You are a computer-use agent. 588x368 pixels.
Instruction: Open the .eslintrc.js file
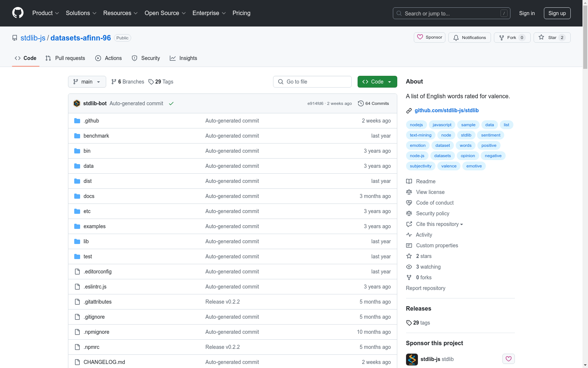click(x=95, y=287)
